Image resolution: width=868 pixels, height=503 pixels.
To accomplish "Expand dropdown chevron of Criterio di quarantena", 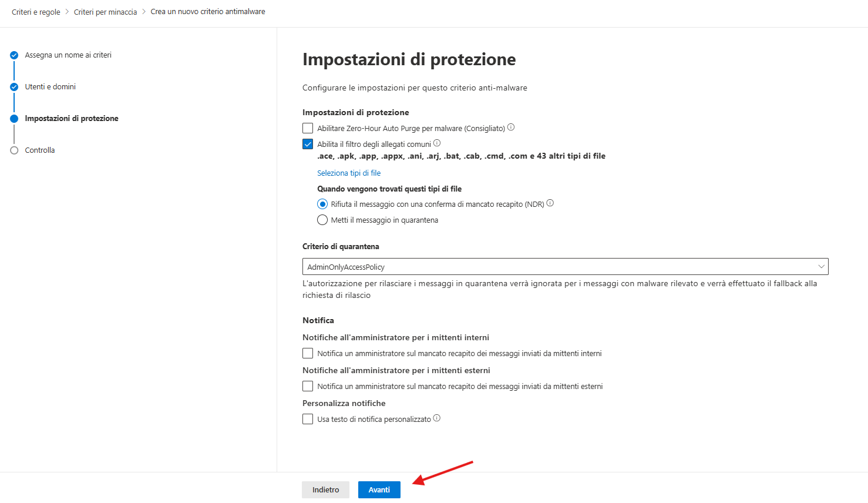I will 822,266.
